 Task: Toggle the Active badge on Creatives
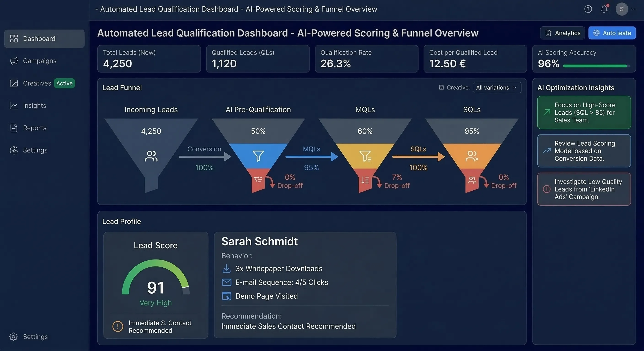pos(64,83)
